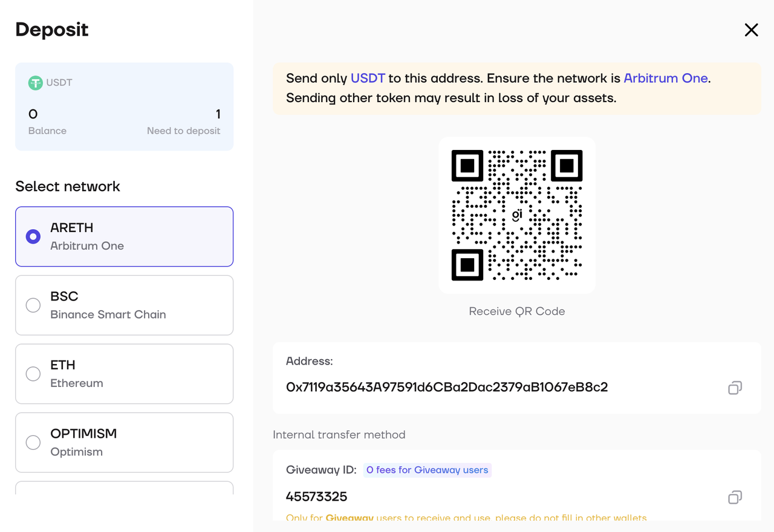Click the logo in QR code center
This screenshot has width=774, height=532.
point(517,215)
